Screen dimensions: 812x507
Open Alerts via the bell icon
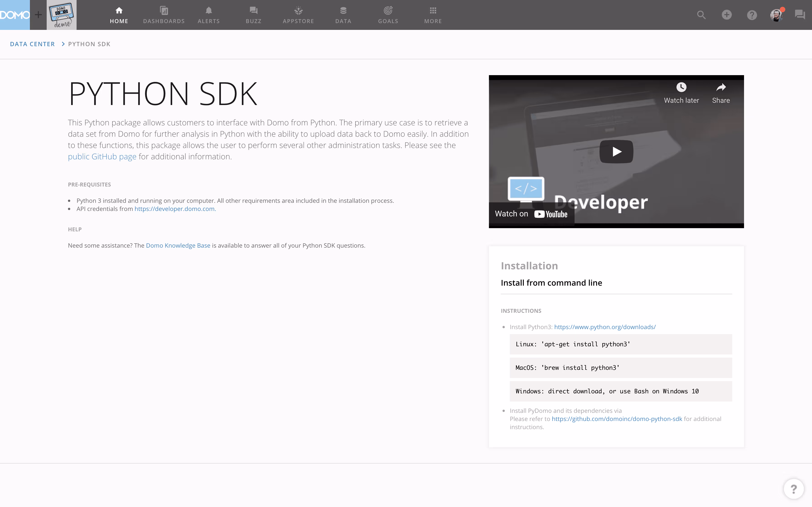(208, 15)
